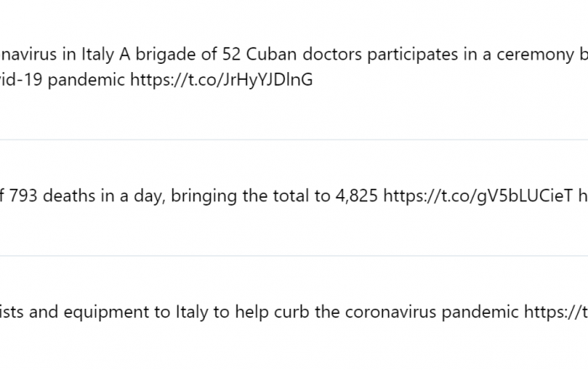Click the number 793 in the deaths row
Viewport: 588px width, 370px height.
[x=23, y=195]
